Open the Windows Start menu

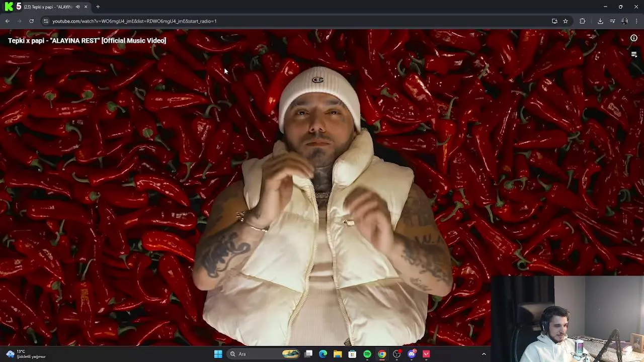(x=218, y=354)
